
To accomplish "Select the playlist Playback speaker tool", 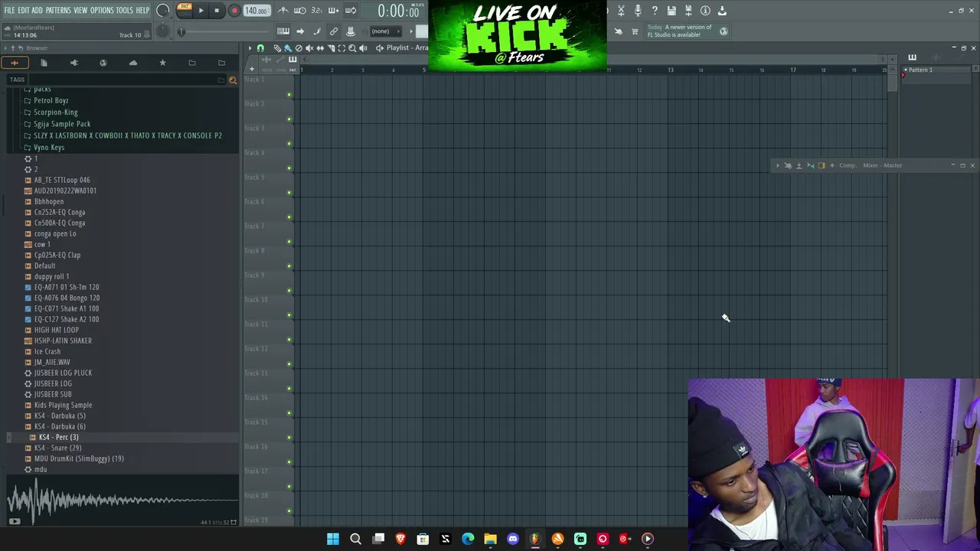I will click(363, 48).
